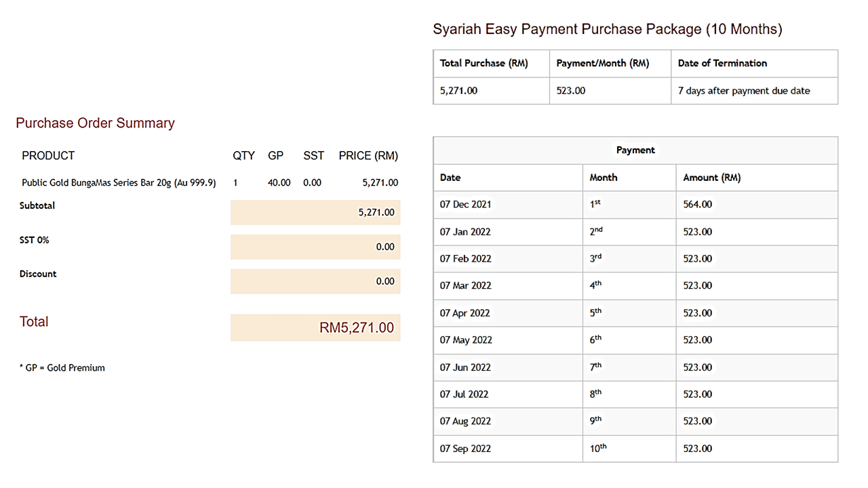Viewport: 868px width, 488px height.
Task: Select the 564.00 first payment amount
Action: (x=697, y=205)
